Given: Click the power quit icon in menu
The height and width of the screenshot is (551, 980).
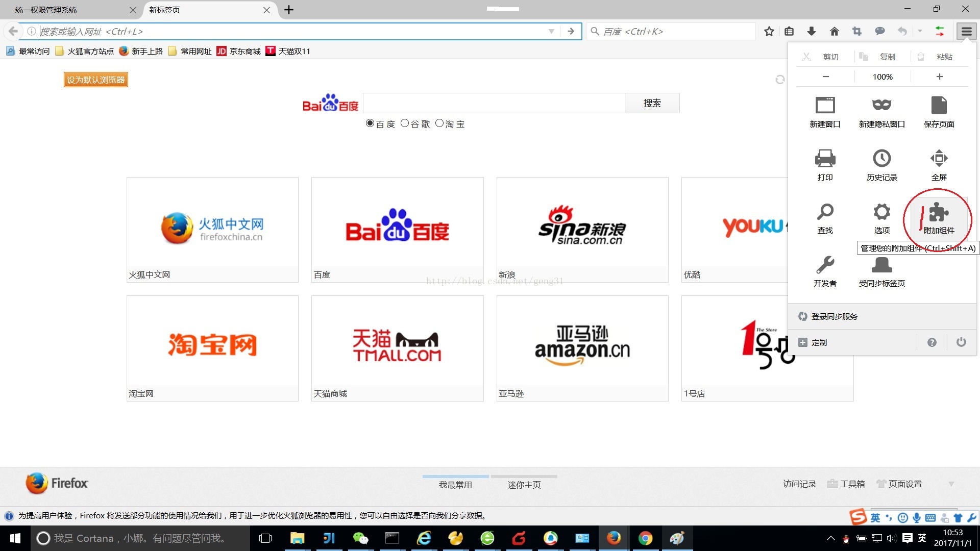Looking at the screenshot, I should click(961, 342).
